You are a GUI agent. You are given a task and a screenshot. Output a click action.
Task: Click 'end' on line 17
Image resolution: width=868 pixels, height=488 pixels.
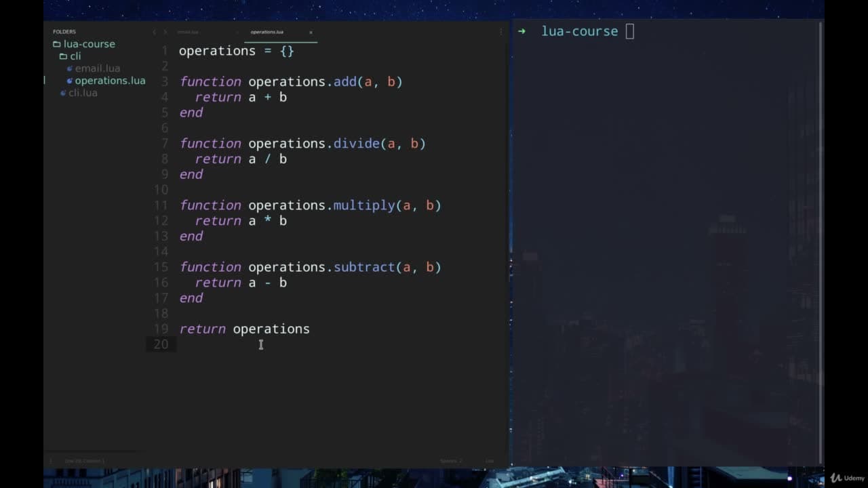[191, 298]
